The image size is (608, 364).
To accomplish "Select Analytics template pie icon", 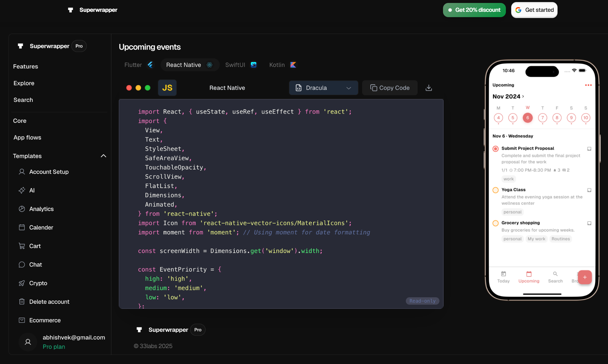I will coord(22,209).
